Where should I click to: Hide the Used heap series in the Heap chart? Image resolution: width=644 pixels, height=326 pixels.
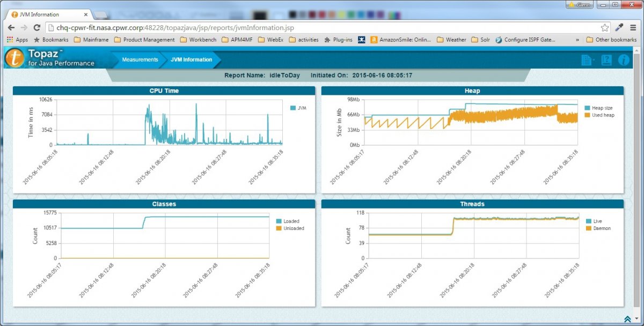pos(601,115)
